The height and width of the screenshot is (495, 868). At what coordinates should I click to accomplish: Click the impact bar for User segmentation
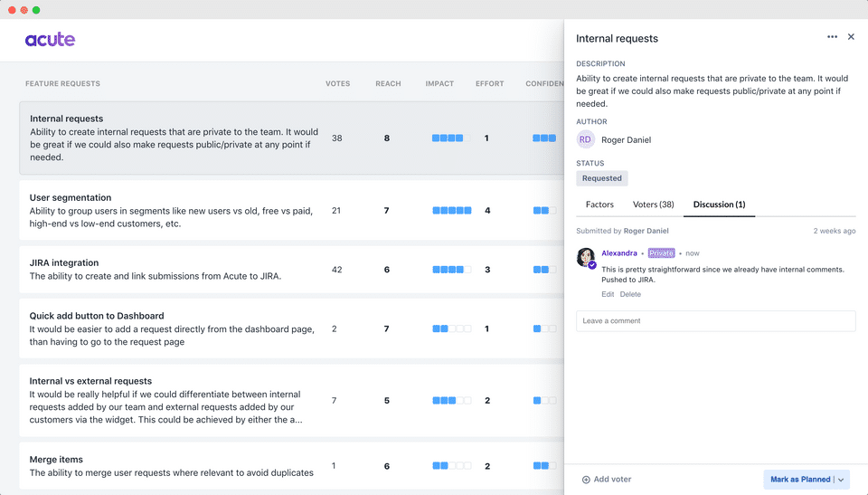click(x=452, y=211)
